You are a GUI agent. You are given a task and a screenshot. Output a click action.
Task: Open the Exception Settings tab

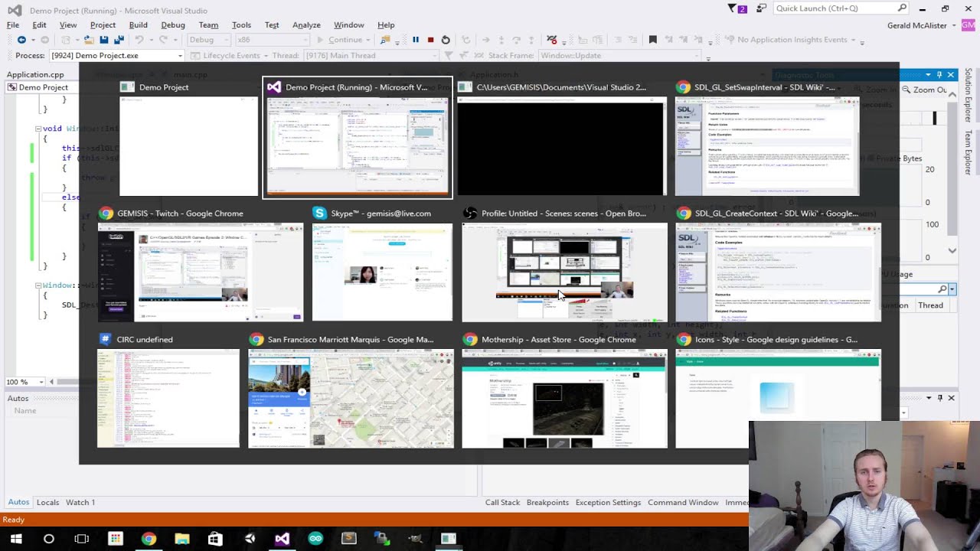tap(608, 503)
